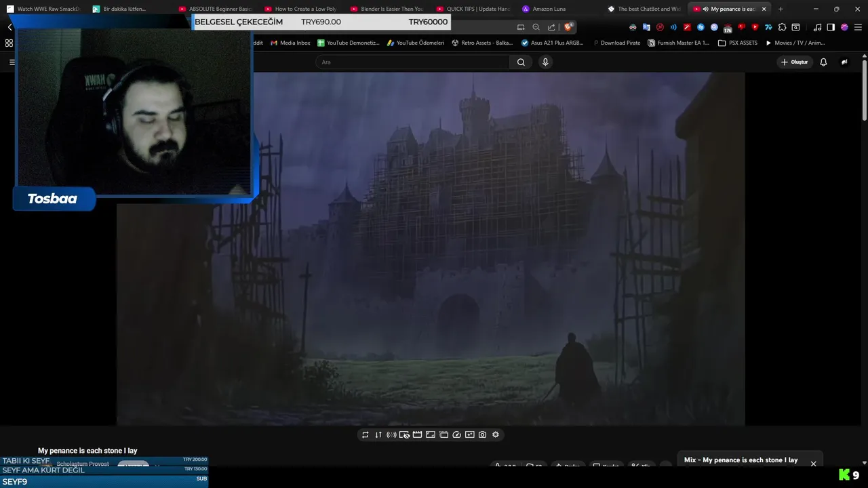The image size is (868, 488).
Task: Open the YouTube Ödemeleri bookmark
Action: 416,43
